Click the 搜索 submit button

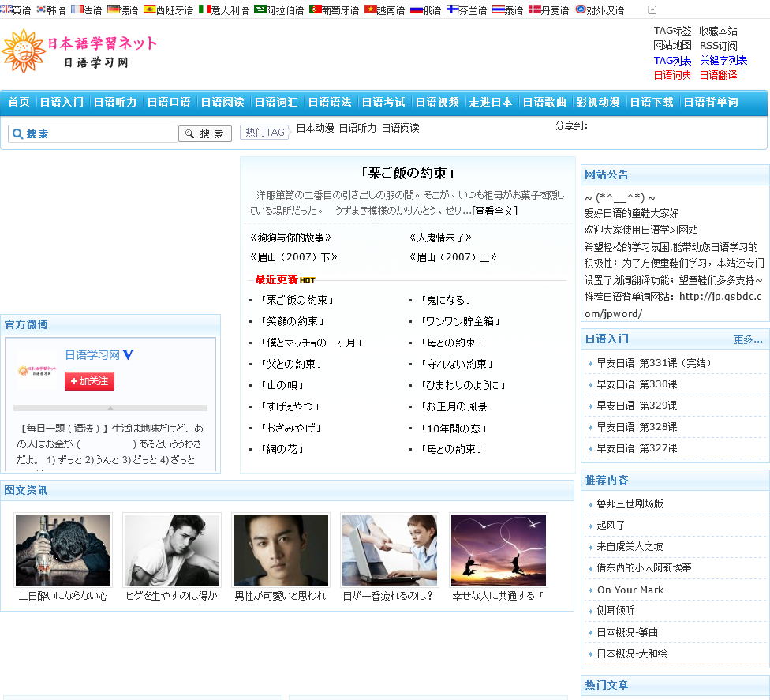pyautogui.click(x=205, y=133)
